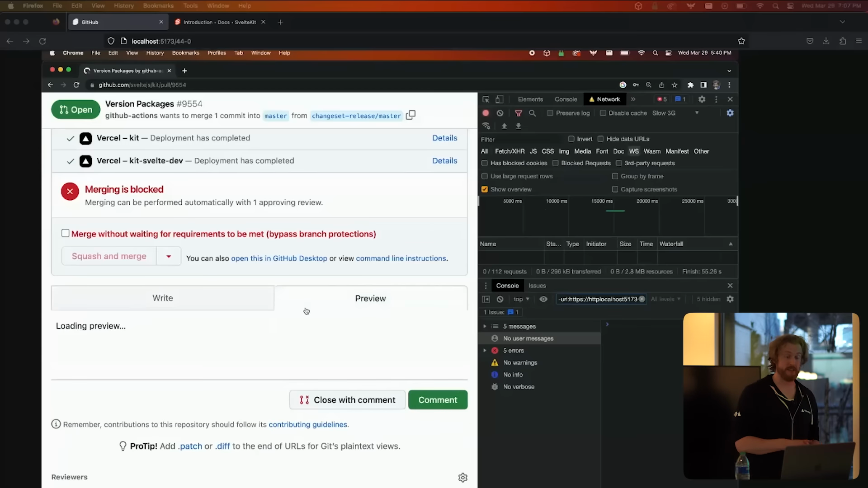Screen dimensions: 868x488
Task: Check the Disable cache checkbox
Action: pyautogui.click(x=603, y=113)
